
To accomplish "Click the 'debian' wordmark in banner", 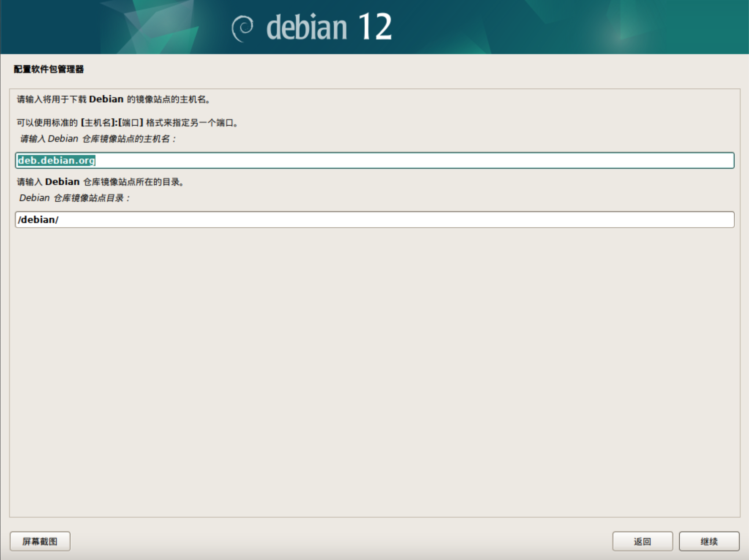I will click(307, 27).
